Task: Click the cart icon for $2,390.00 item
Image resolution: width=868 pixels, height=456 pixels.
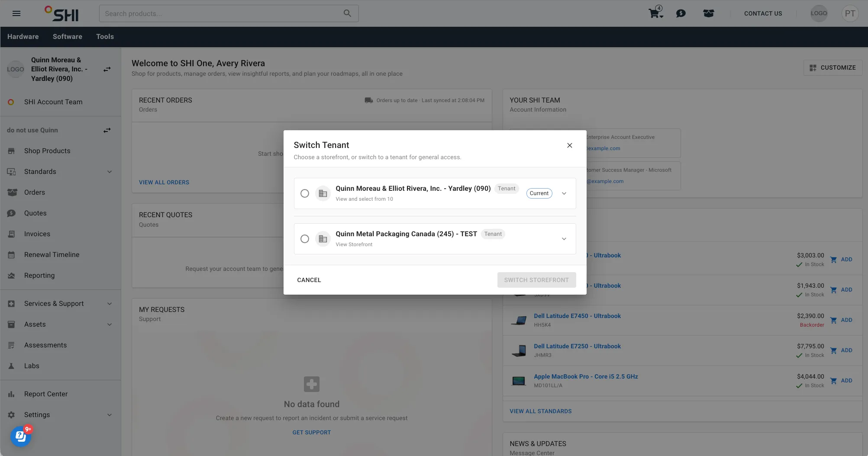Action: click(x=833, y=320)
